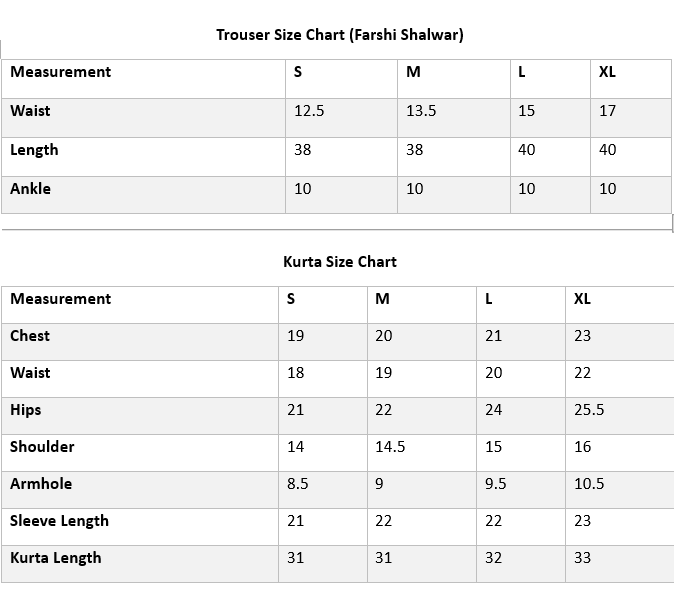
Task: Click the Chest row label in Kurta chart
Action: tap(30, 336)
